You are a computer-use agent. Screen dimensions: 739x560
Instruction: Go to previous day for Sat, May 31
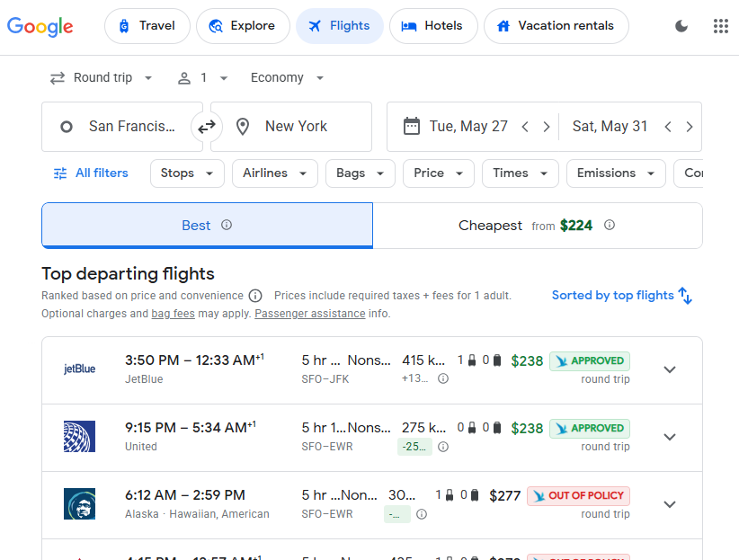[668, 127]
